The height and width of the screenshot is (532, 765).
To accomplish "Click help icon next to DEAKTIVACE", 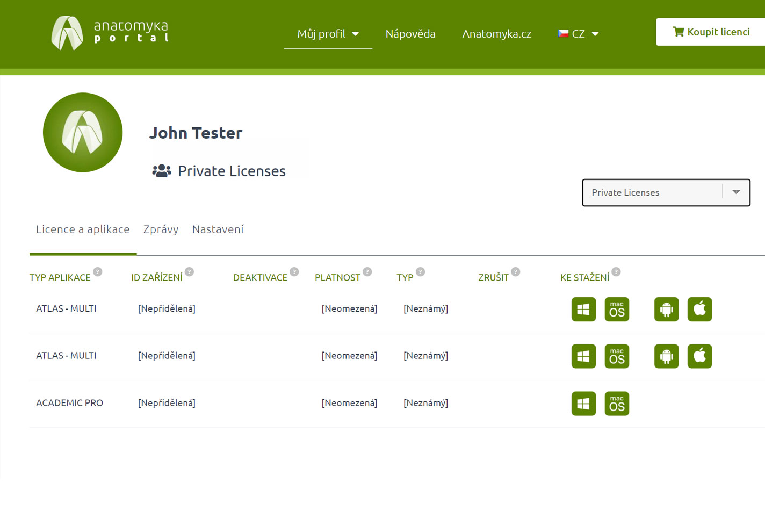I will 294,272.
